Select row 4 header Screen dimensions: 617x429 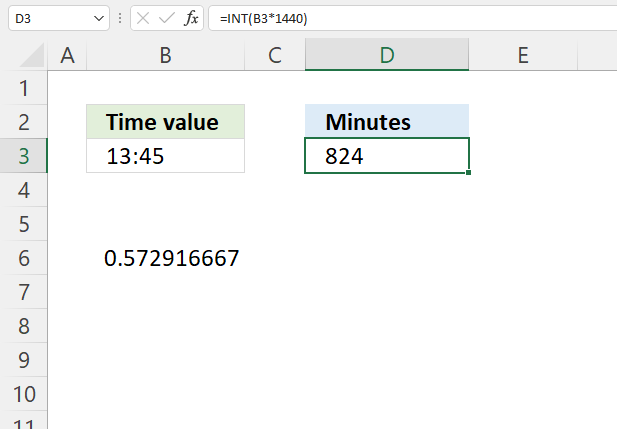[24, 190]
